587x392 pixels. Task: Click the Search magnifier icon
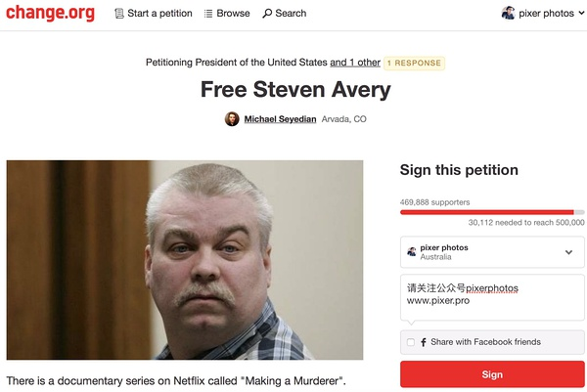tap(267, 14)
